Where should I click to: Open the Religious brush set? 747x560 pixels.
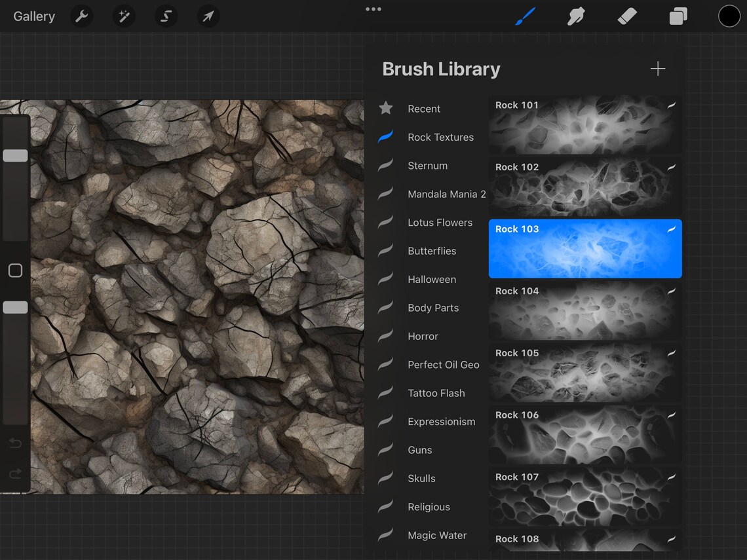pyautogui.click(x=429, y=507)
